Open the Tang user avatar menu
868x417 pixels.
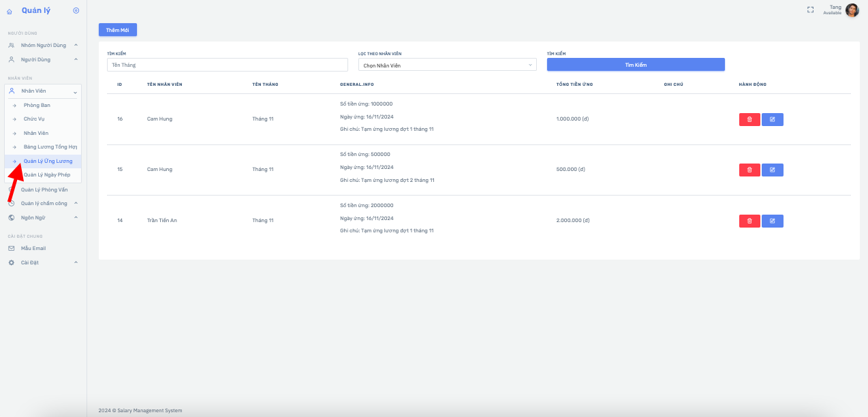pyautogui.click(x=852, y=10)
